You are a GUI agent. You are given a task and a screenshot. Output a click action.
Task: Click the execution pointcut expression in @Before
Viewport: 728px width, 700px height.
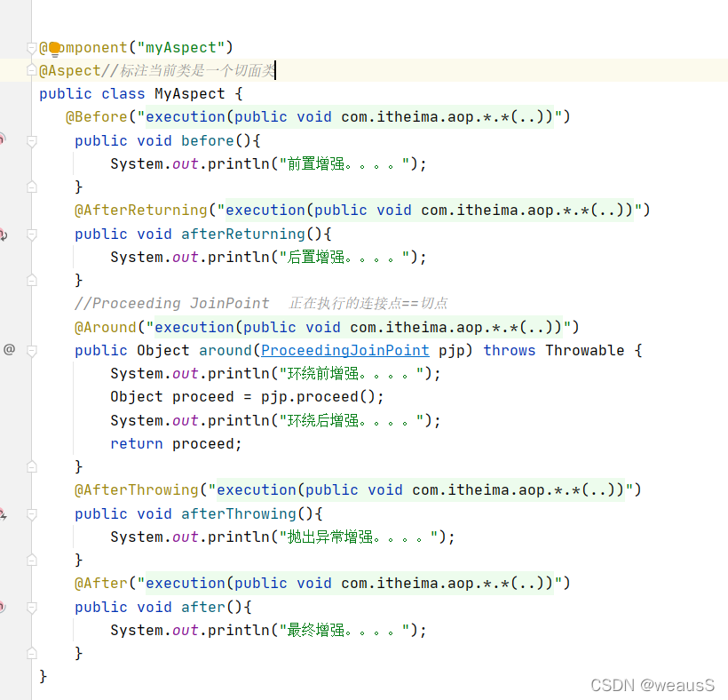350,117
